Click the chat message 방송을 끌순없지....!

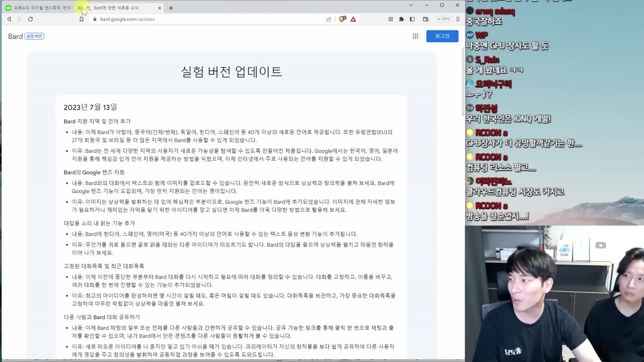(x=497, y=216)
